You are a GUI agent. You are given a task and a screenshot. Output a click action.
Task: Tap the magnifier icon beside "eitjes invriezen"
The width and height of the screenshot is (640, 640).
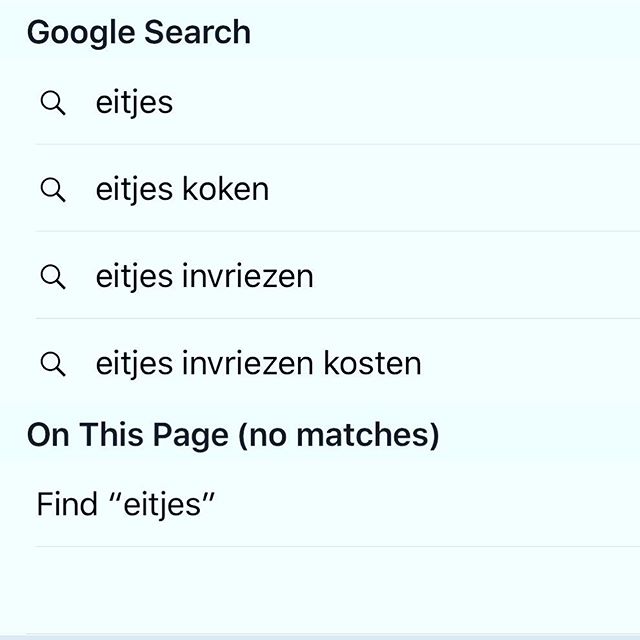click(x=53, y=276)
